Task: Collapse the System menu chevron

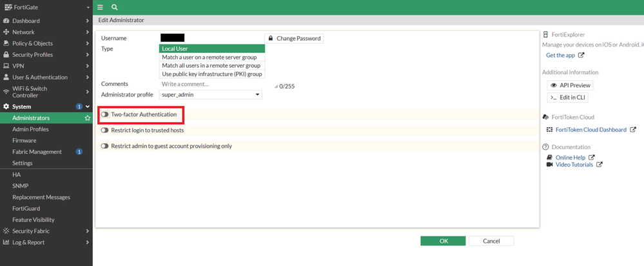Action: coord(88,107)
